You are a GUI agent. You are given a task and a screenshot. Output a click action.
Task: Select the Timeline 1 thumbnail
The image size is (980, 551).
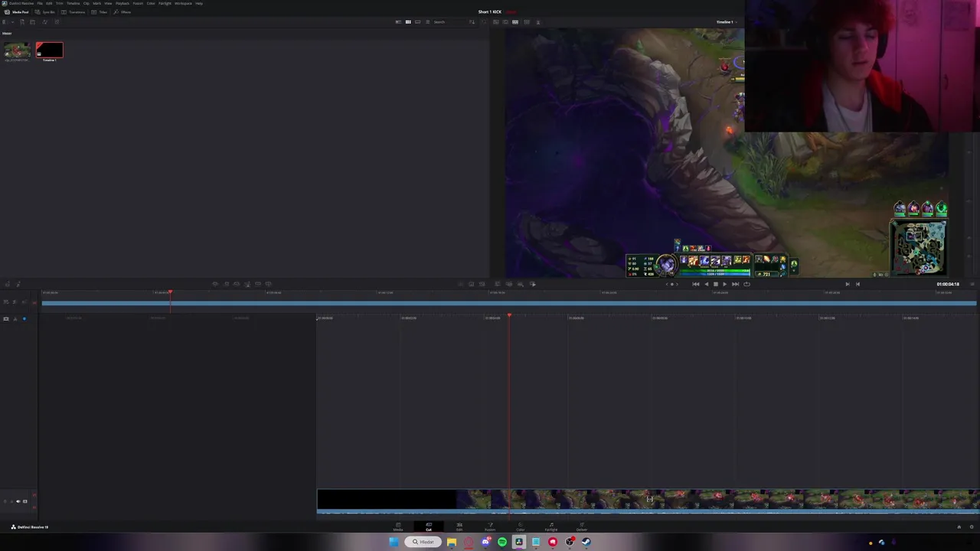(49, 51)
